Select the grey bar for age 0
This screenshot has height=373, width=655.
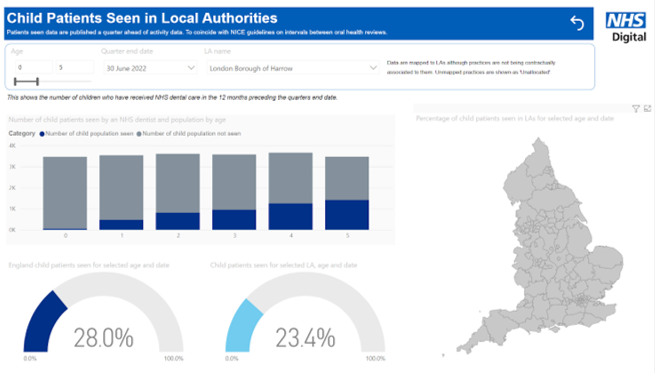pyautogui.click(x=65, y=193)
